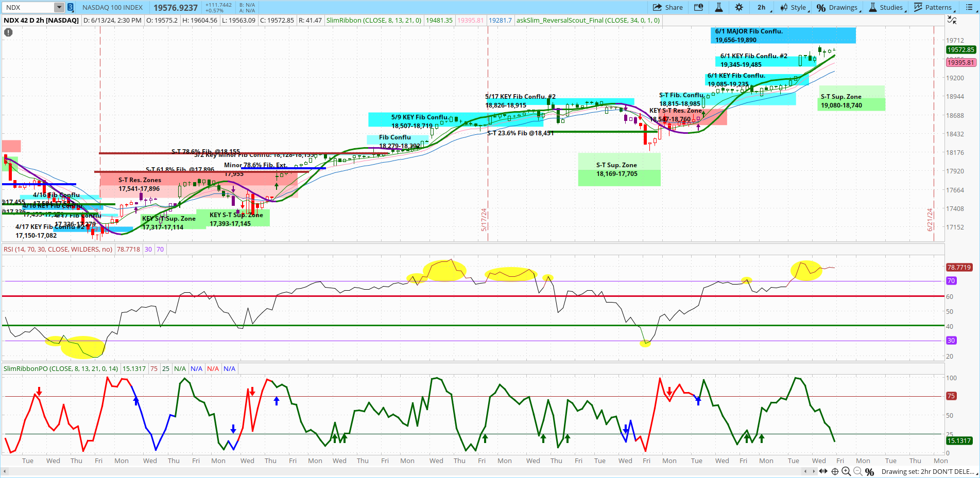The height and width of the screenshot is (478, 980).
Task: Click the percent icon in the bottom status bar
Action: pyautogui.click(x=869, y=471)
